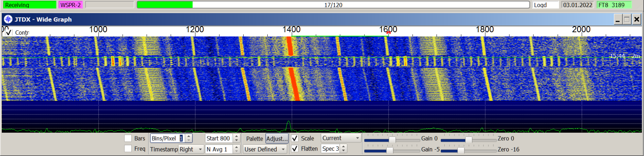Decrease the N Avg value

click(236, 151)
